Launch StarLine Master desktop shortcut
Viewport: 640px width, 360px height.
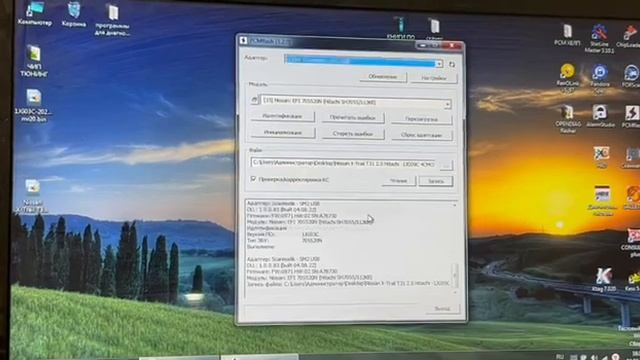(599, 38)
